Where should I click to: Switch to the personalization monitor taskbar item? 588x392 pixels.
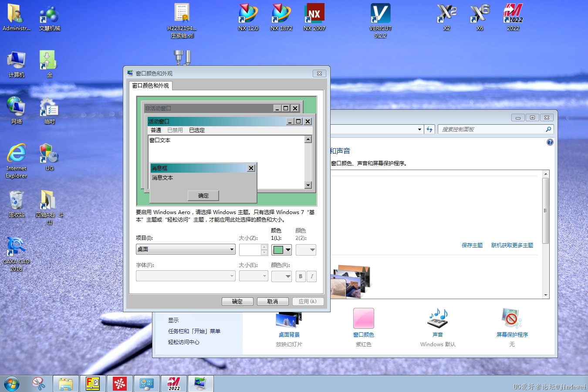click(x=201, y=384)
